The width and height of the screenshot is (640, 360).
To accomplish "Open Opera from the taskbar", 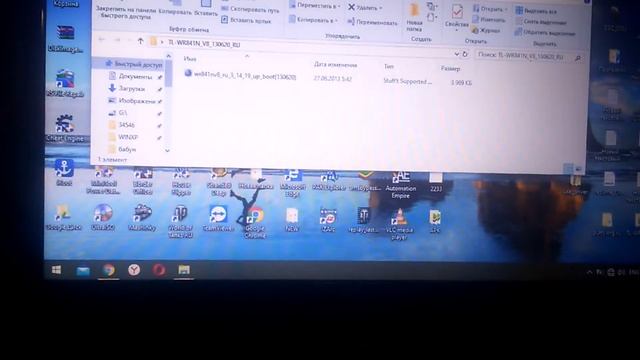I will (x=159, y=270).
